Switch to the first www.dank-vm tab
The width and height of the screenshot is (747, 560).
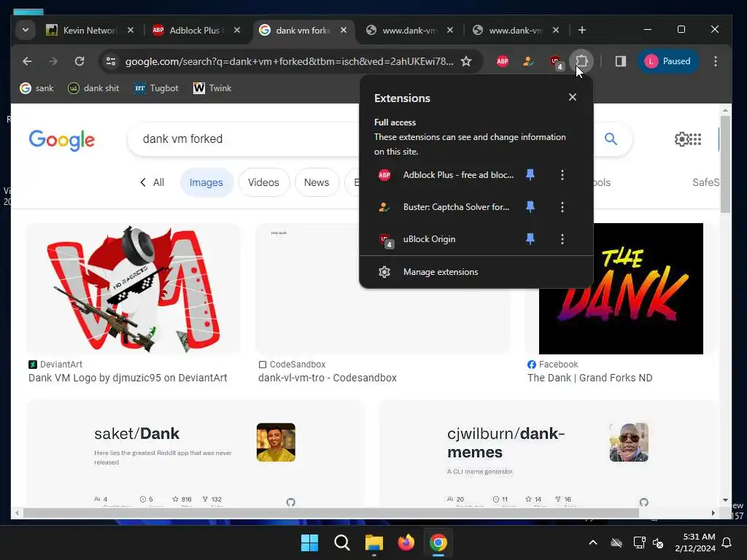(409, 31)
